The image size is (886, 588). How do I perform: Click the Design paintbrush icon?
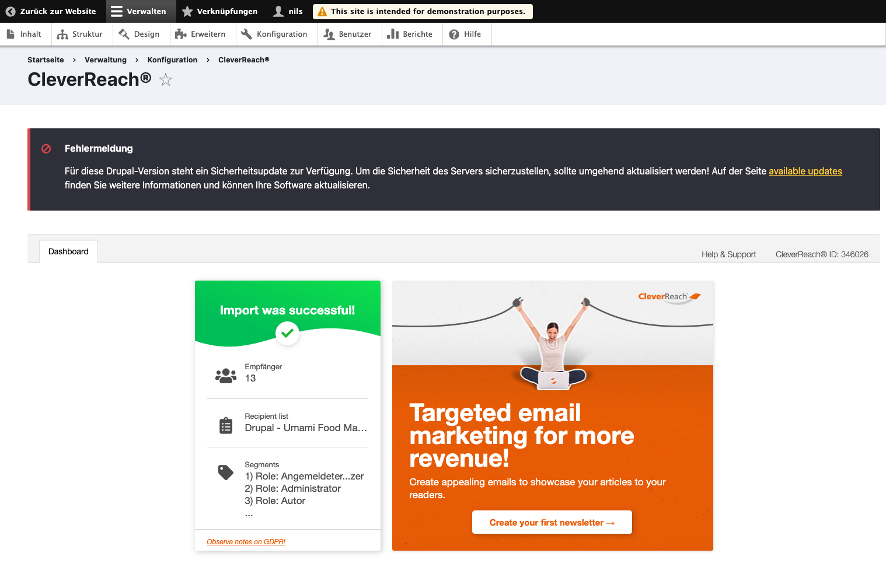pyautogui.click(x=124, y=34)
